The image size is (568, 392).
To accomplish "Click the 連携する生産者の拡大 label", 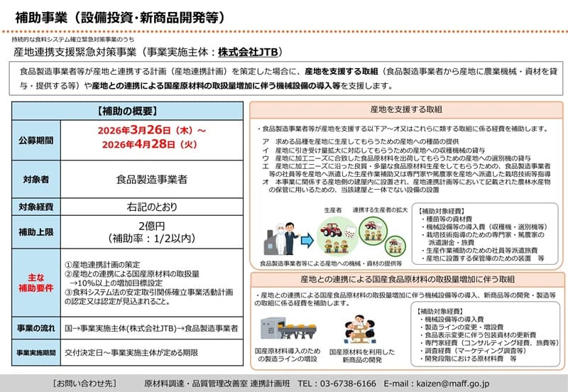I will (x=380, y=209).
